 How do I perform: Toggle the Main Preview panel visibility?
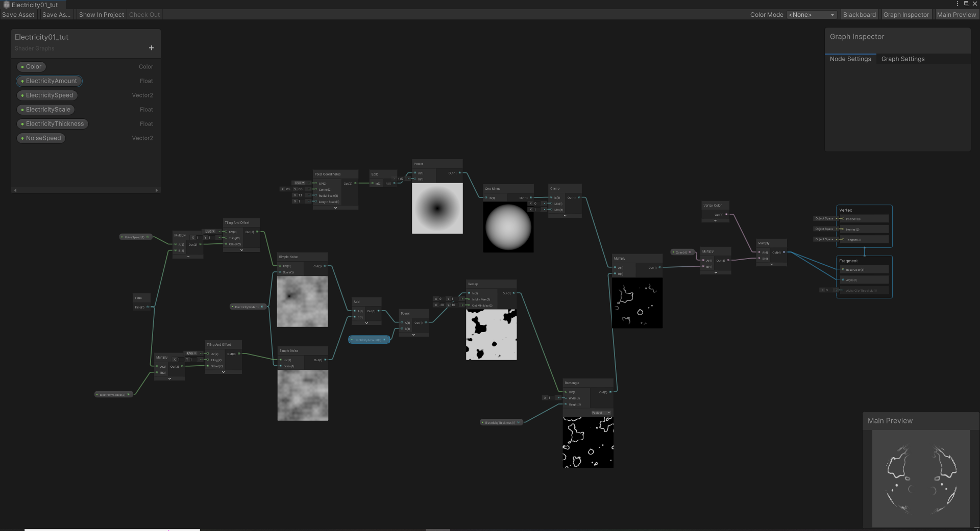point(956,15)
